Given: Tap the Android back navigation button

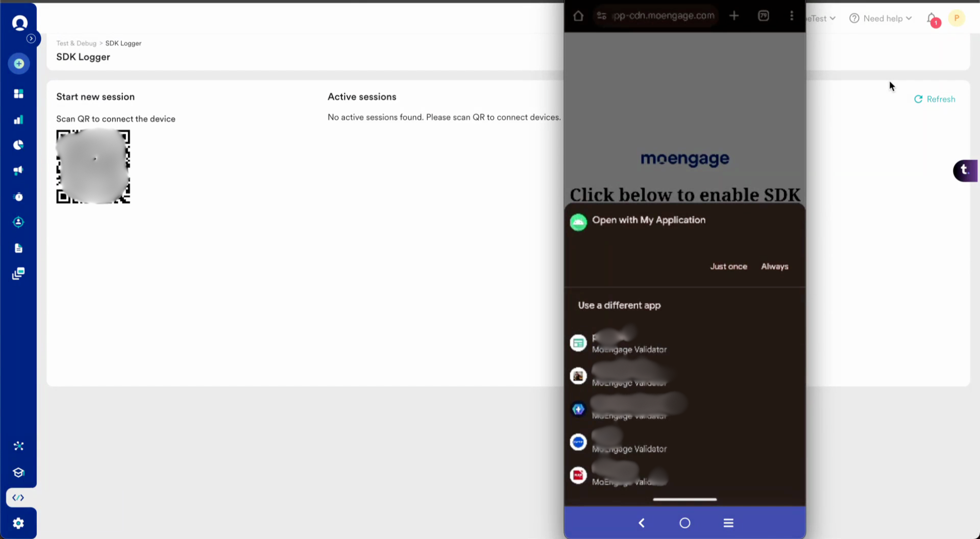Looking at the screenshot, I should click(x=642, y=523).
